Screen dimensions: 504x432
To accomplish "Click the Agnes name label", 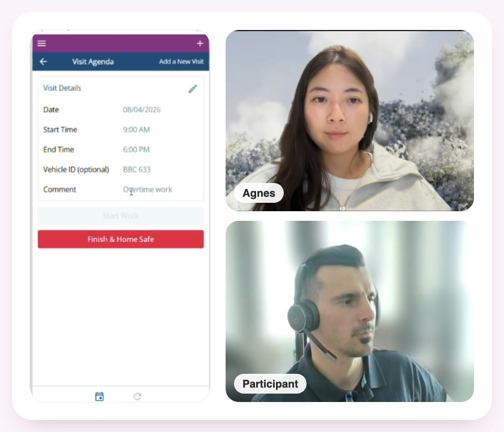I will [259, 193].
